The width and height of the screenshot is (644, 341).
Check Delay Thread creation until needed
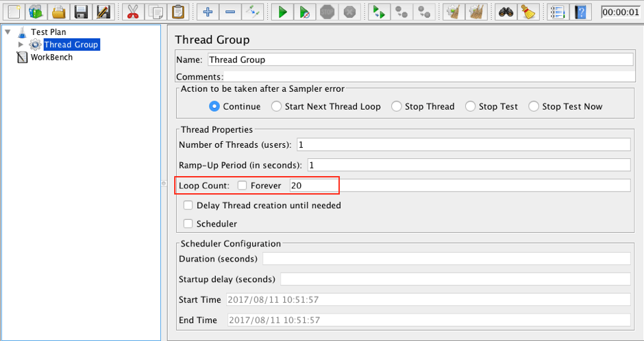pos(188,205)
